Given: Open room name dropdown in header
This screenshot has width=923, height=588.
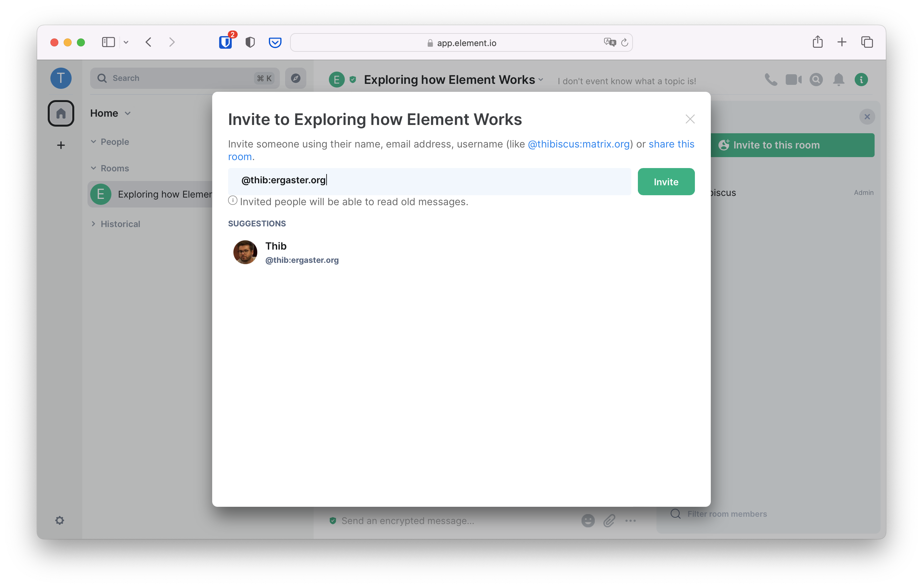Looking at the screenshot, I should coord(540,80).
